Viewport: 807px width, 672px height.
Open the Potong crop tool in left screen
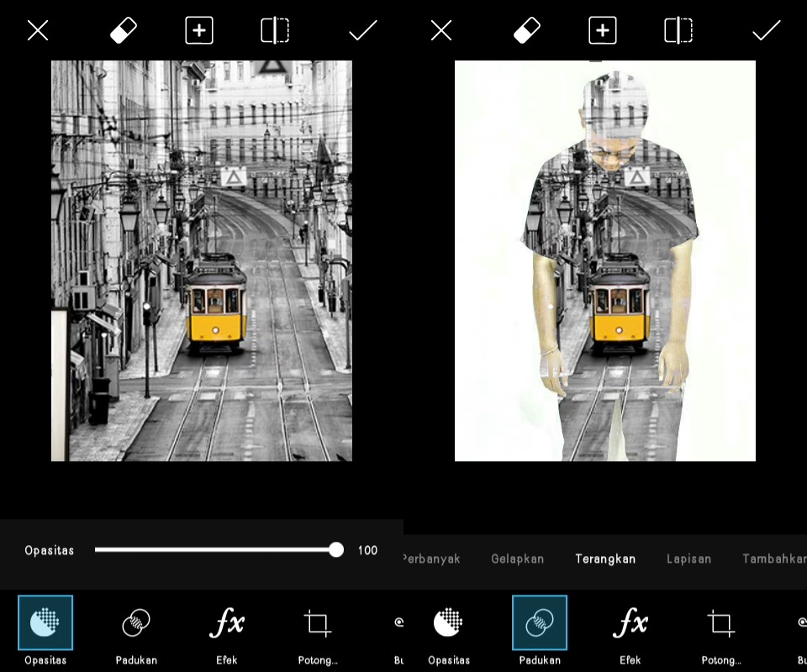(318, 631)
